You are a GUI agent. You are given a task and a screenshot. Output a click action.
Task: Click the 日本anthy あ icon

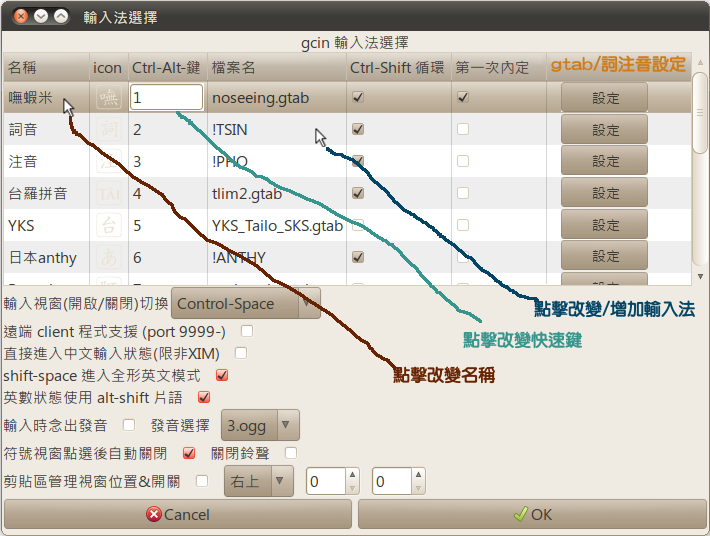(108, 257)
